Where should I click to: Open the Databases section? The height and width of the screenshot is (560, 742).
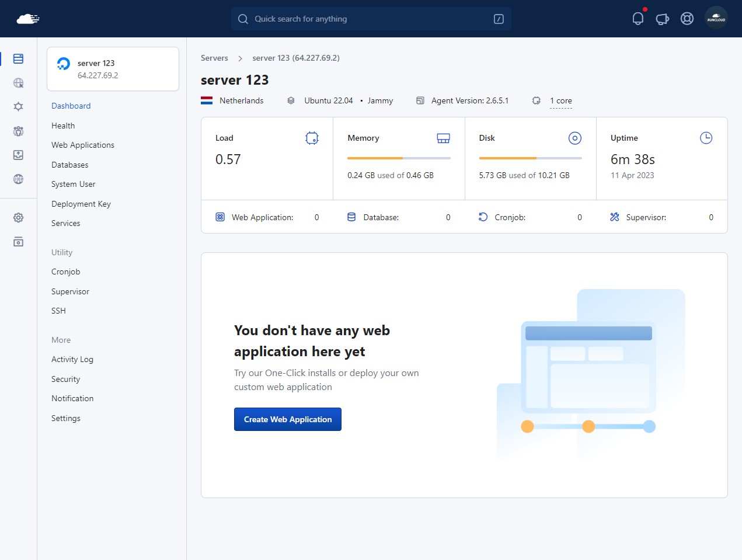tap(70, 165)
